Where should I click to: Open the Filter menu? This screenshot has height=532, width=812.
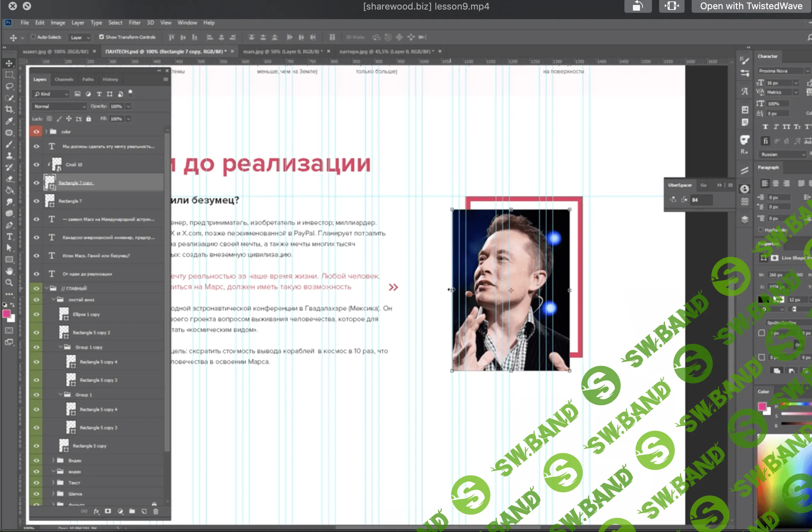click(135, 23)
